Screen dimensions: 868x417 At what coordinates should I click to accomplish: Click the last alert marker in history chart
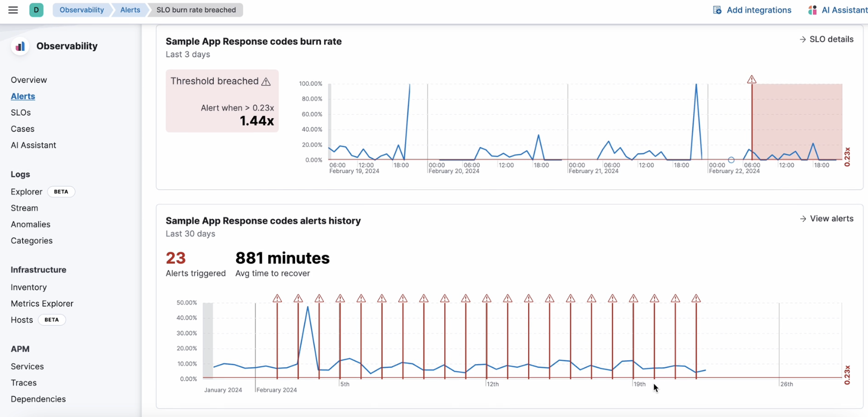tap(696, 298)
